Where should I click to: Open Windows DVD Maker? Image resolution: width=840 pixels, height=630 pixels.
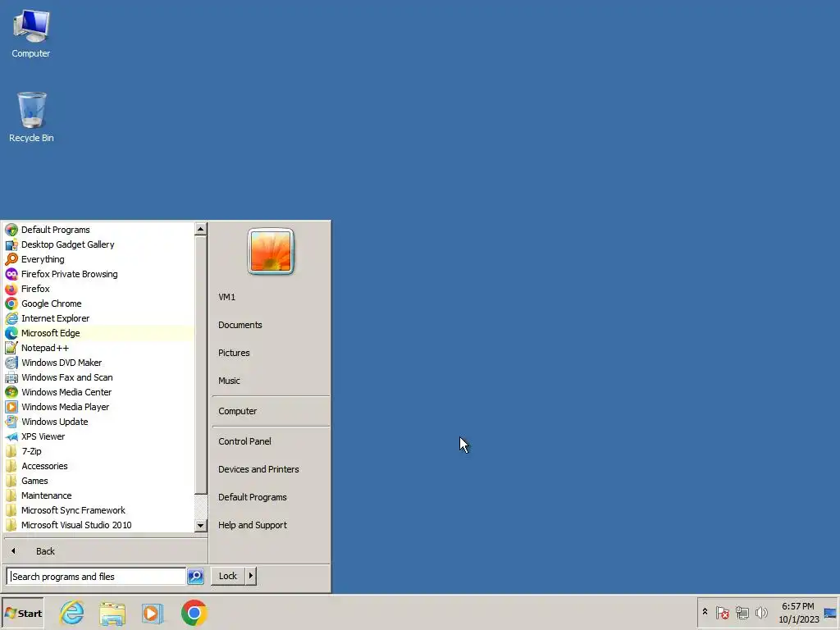99,363
